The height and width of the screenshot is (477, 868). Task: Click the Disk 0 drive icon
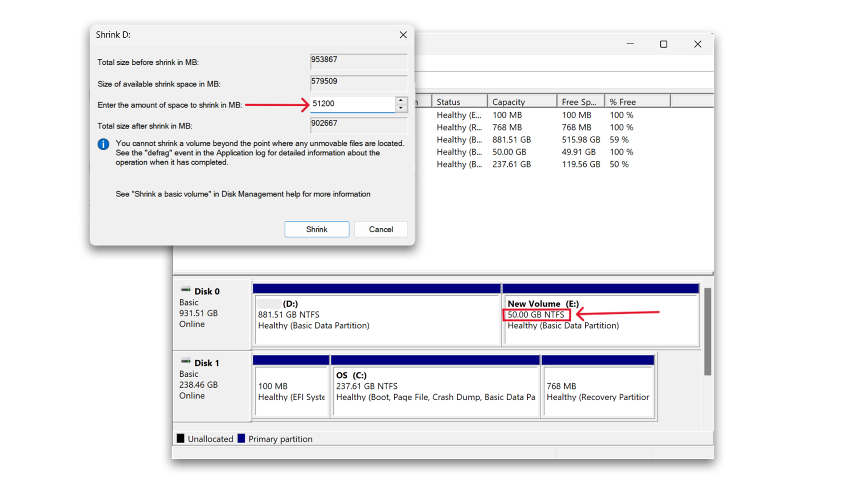click(186, 288)
